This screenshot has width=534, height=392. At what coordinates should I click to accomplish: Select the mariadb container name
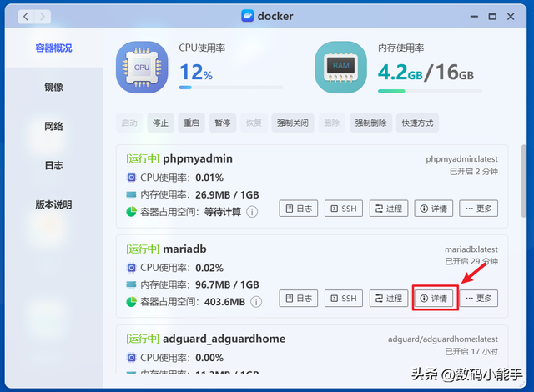pos(184,249)
